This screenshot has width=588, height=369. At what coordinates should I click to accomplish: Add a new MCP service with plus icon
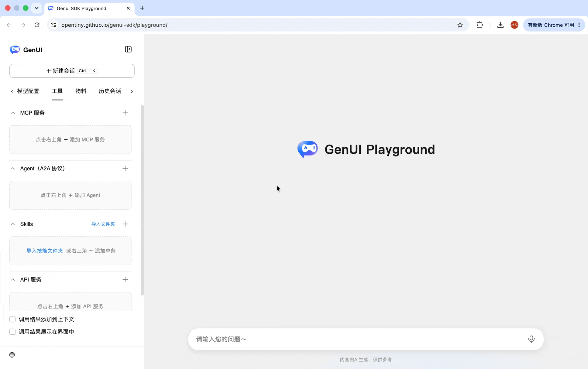[125, 113]
